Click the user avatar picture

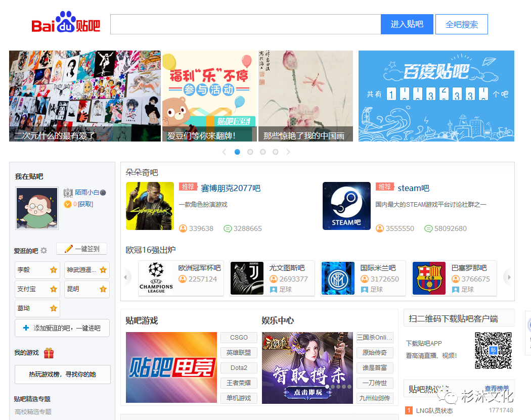coord(37,208)
